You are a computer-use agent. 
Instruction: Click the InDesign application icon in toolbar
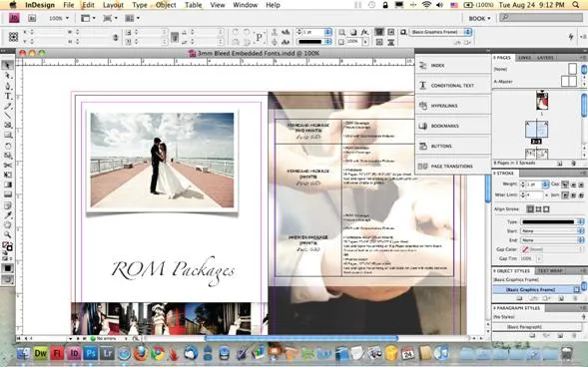point(14,18)
